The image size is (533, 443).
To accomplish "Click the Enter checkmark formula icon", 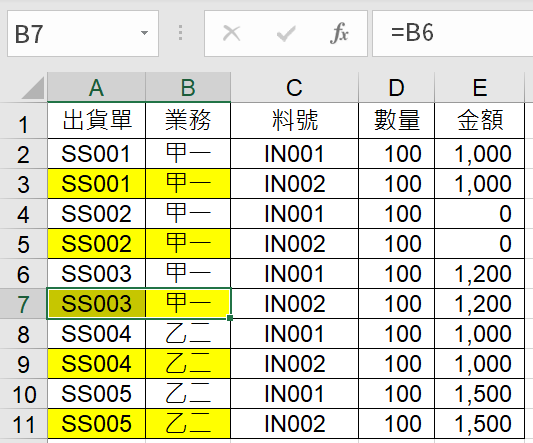I will [286, 33].
